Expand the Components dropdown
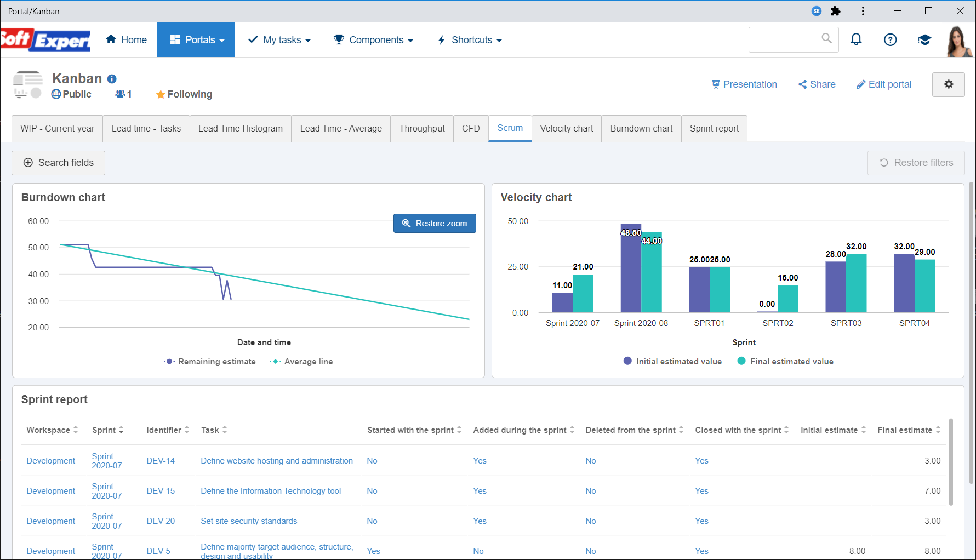The image size is (976, 560). coord(373,40)
